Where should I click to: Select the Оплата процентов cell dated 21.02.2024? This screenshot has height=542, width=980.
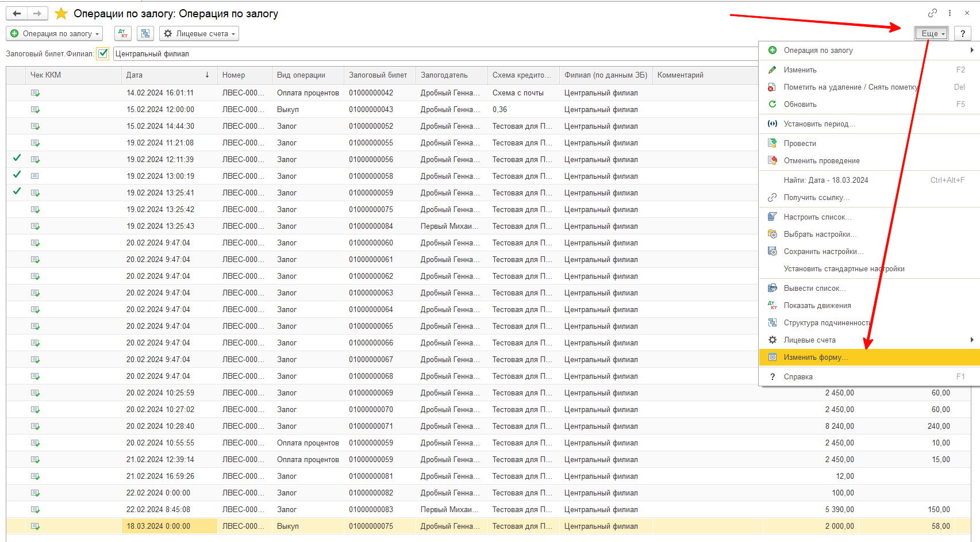tap(308, 460)
